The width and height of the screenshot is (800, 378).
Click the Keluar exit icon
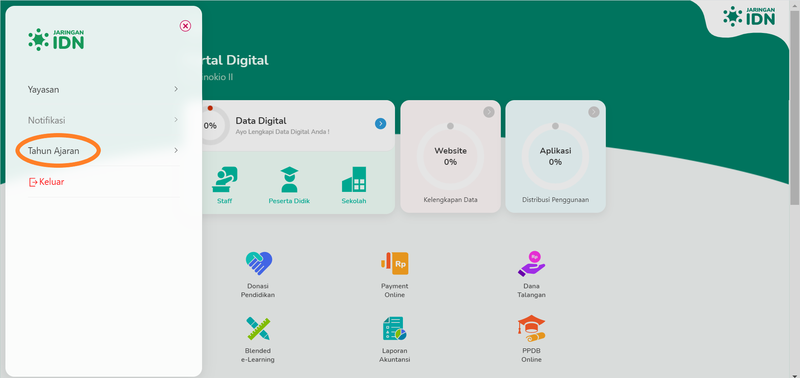33,182
